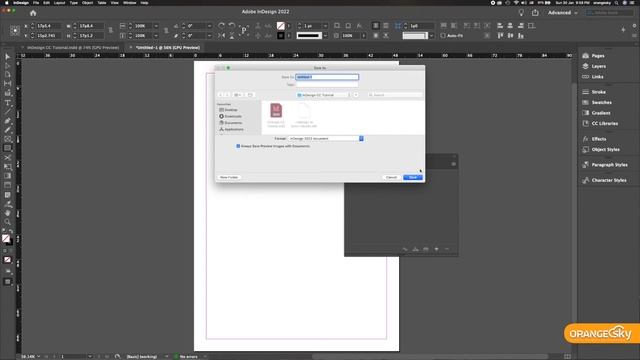Select the Selection tool arrow
The height and width of the screenshot is (360, 640).
pos(8,57)
